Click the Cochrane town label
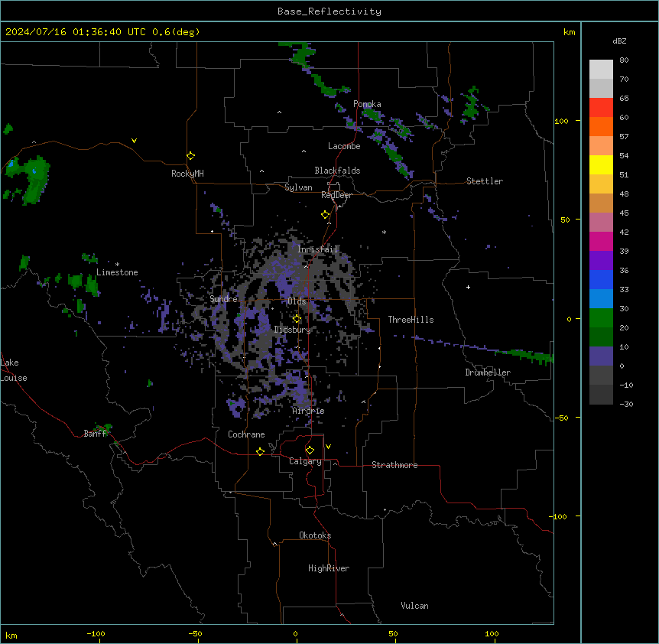659x644 pixels. (246, 434)
